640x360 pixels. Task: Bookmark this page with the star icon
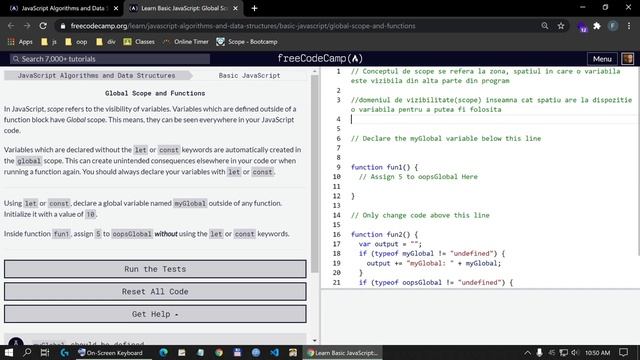[561, 26]
